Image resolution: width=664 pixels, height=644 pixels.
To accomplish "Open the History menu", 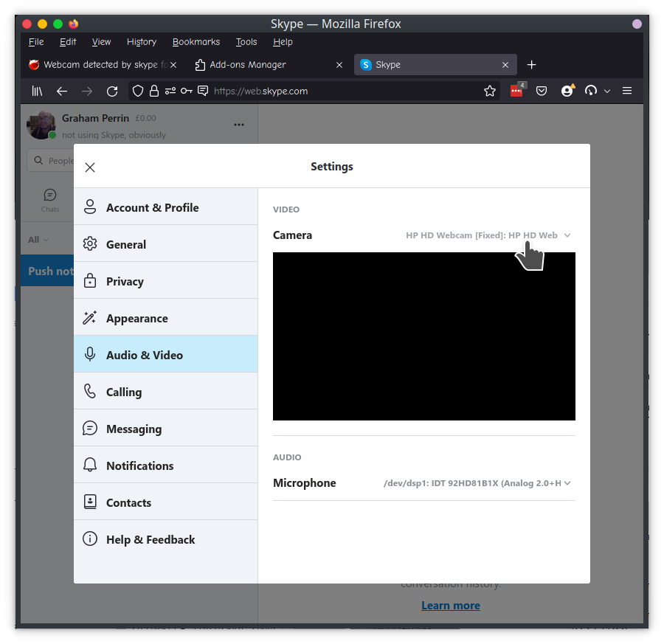I will pyautogui.click(x=141, y=42).
